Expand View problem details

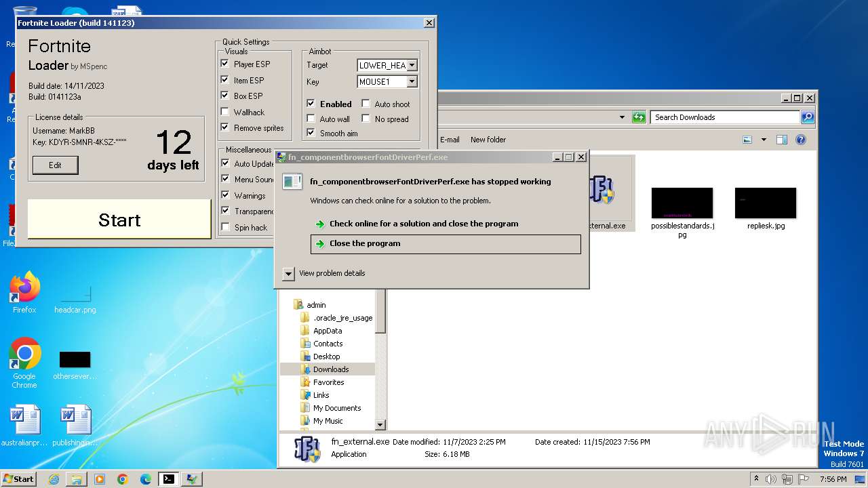tap(288, 273)
